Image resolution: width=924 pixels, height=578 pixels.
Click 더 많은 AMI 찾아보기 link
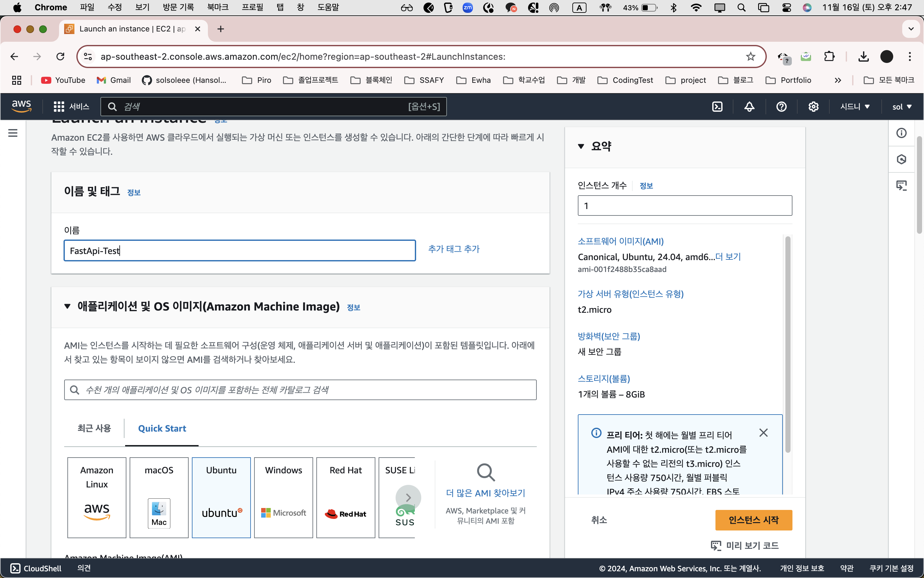tap(485, 493)
